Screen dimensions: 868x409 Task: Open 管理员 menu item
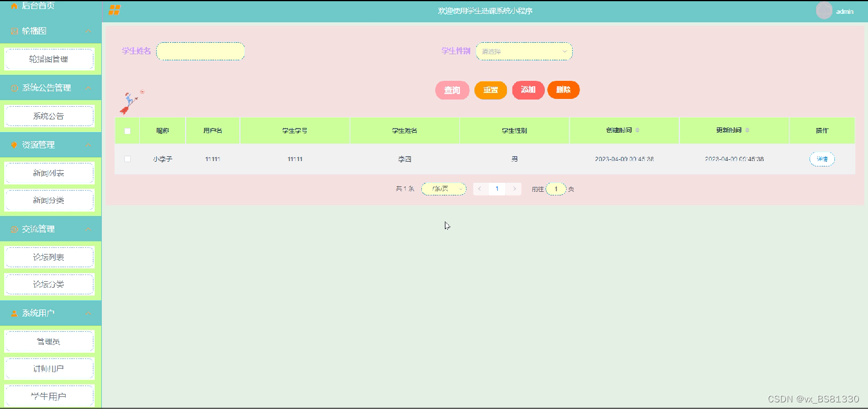[49, 341]
